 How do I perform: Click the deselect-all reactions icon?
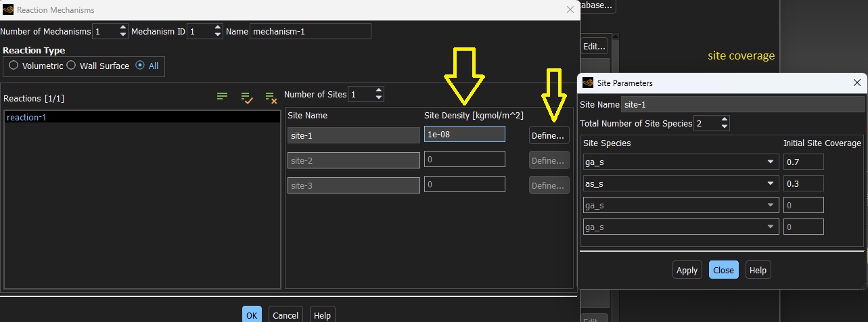pos(271,97)
